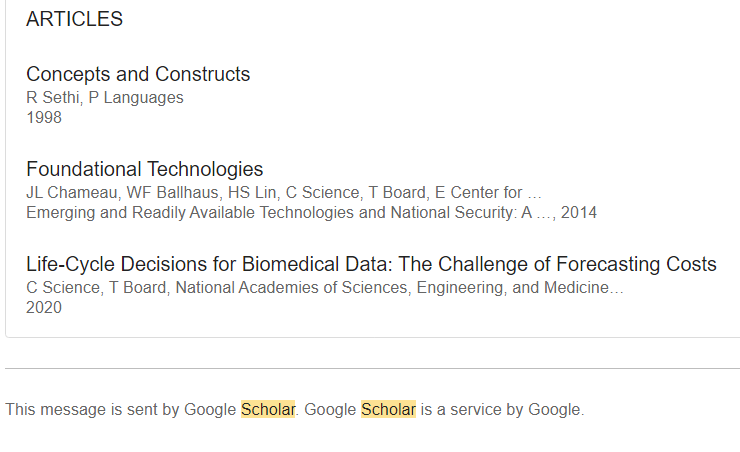
Task: Click 'is a service by Google' footer text
Action: point(502,410)
